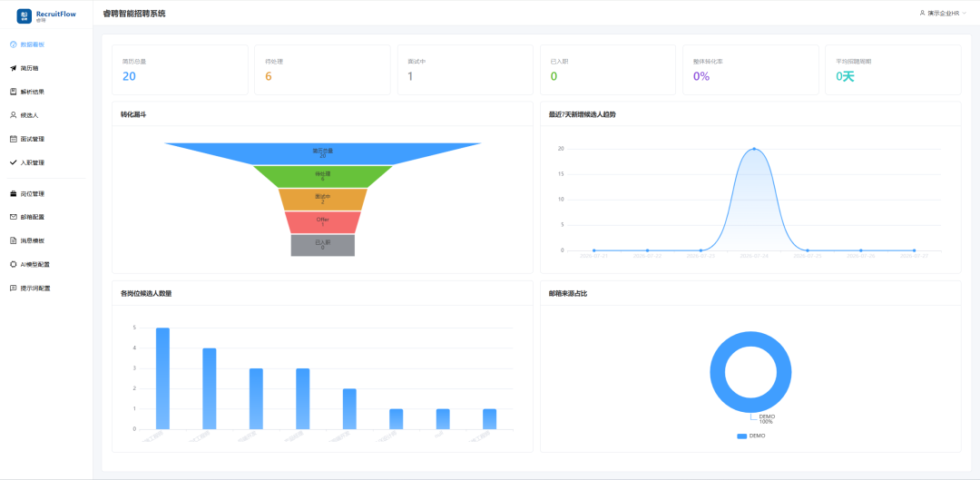This screenshot has width=980, height=480.
Task: Click the green 待处理 funnel segment
Action: (322, 176)
